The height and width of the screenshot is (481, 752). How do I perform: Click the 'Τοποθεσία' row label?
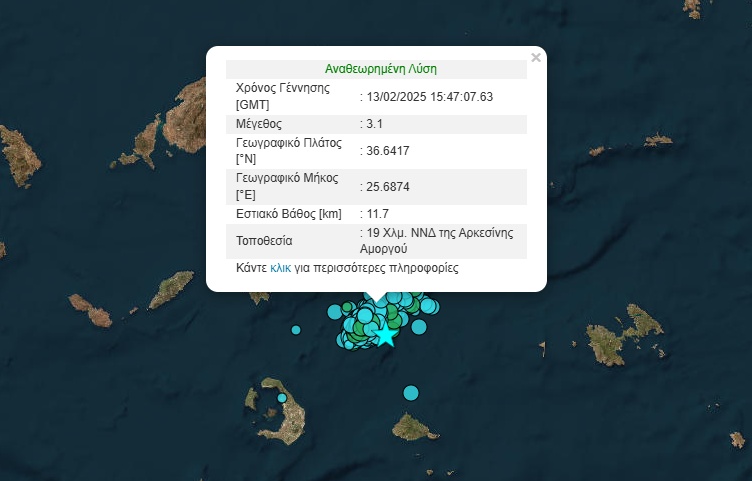coord(264,241)
